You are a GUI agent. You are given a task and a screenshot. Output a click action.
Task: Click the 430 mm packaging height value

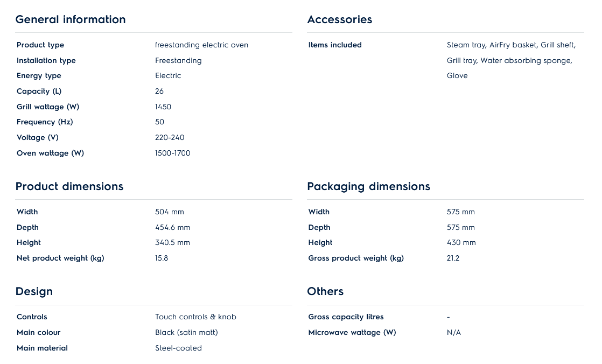[x=461, y=242]
